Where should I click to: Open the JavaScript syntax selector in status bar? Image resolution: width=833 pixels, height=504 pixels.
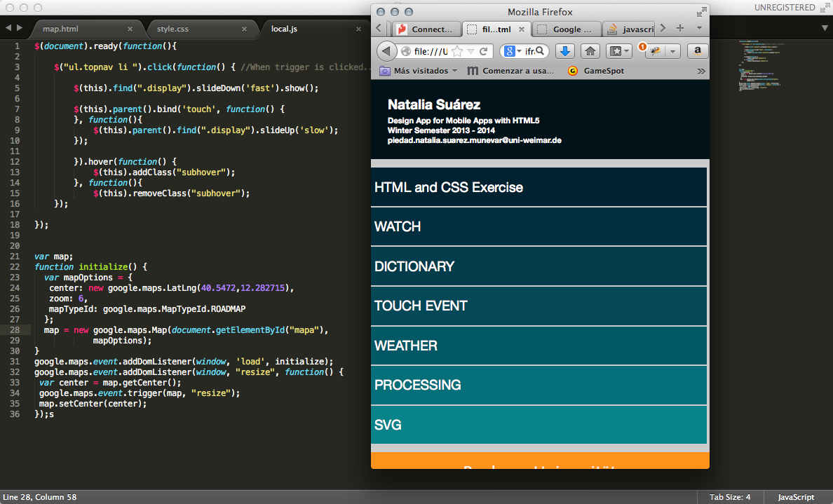[x=796, y=497]
